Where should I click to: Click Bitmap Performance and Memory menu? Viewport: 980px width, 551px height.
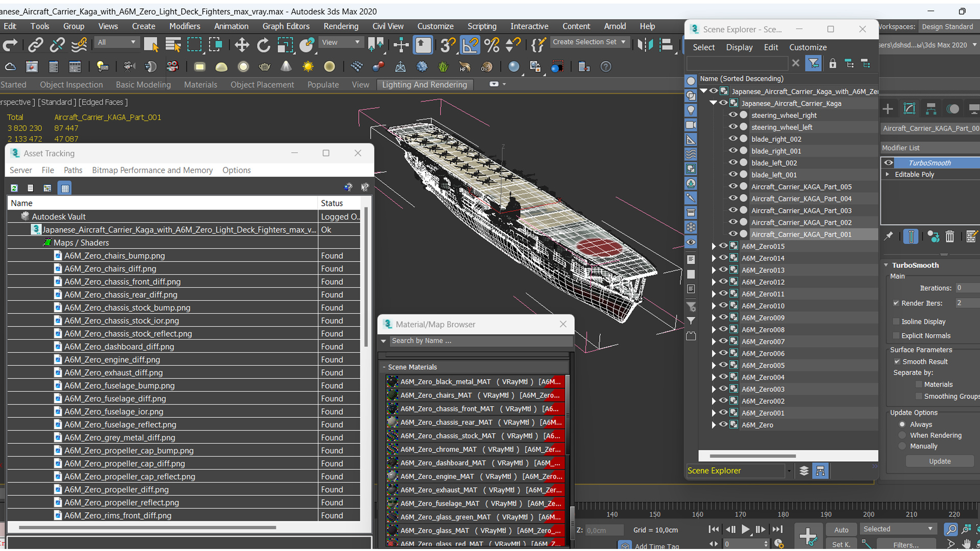coord(152,170)
